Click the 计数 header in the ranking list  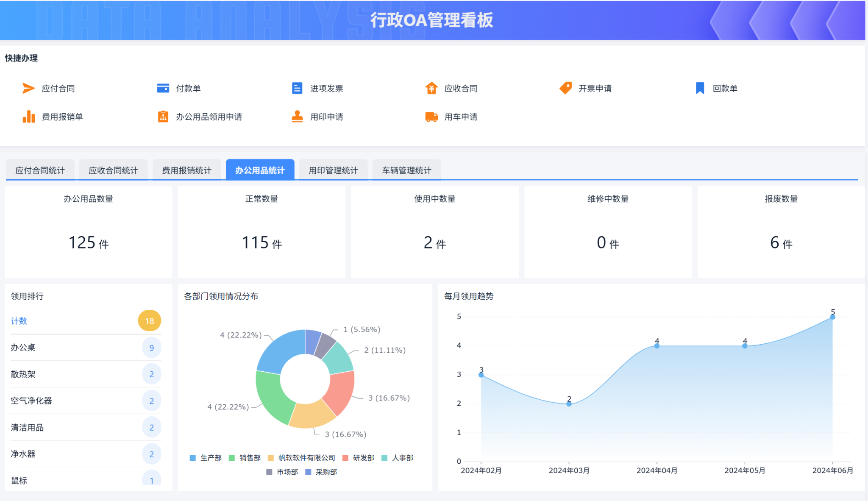point(19,321)
